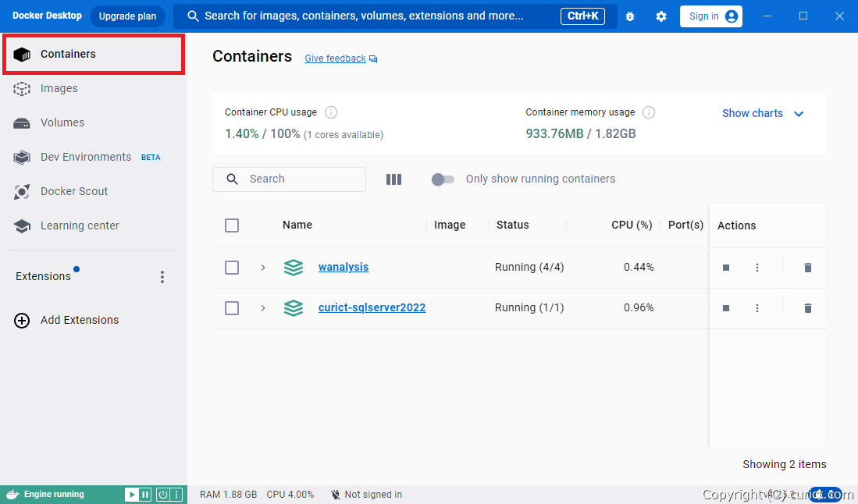Viewport: 858px width, 504px height.
Task: Click the Running (1/1) status cell
Action: pos(529,307)
